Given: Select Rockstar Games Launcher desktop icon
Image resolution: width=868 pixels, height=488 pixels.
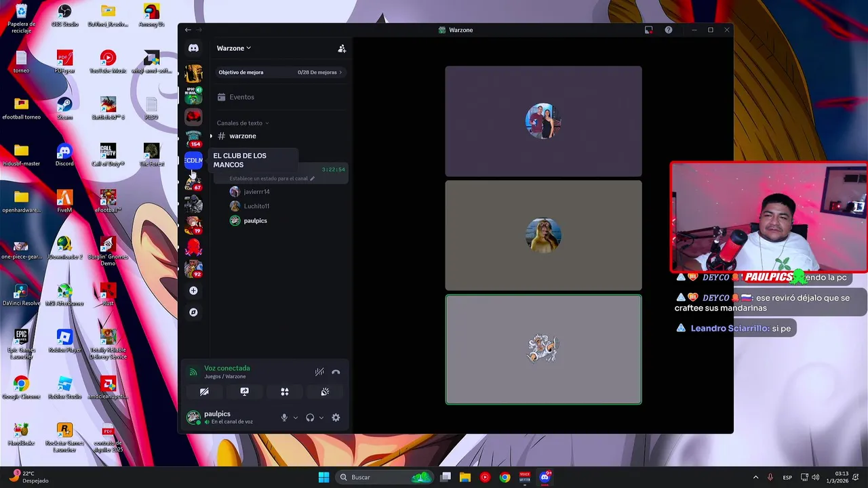Looking at the screenshot, I should pyautogui.click(x=64, y=438).
